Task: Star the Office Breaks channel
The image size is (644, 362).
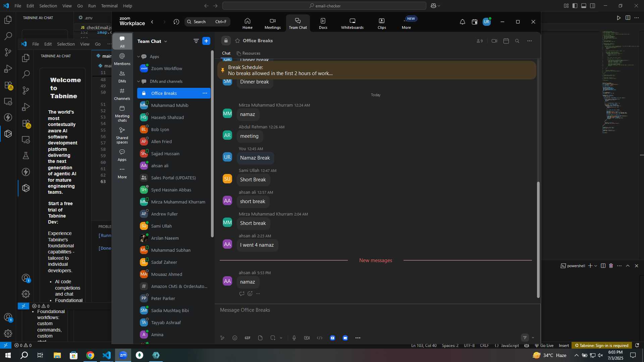Action: pyautogui.click(x=237, y=41)
